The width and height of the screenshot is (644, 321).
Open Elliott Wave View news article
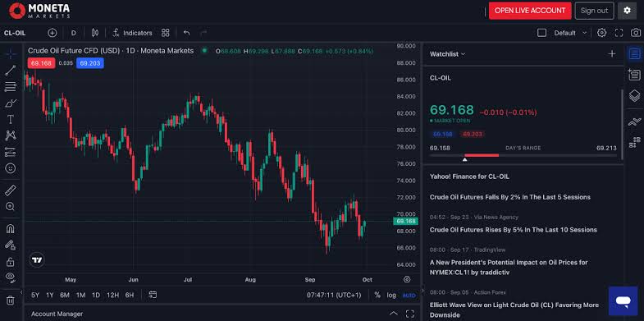514,310
